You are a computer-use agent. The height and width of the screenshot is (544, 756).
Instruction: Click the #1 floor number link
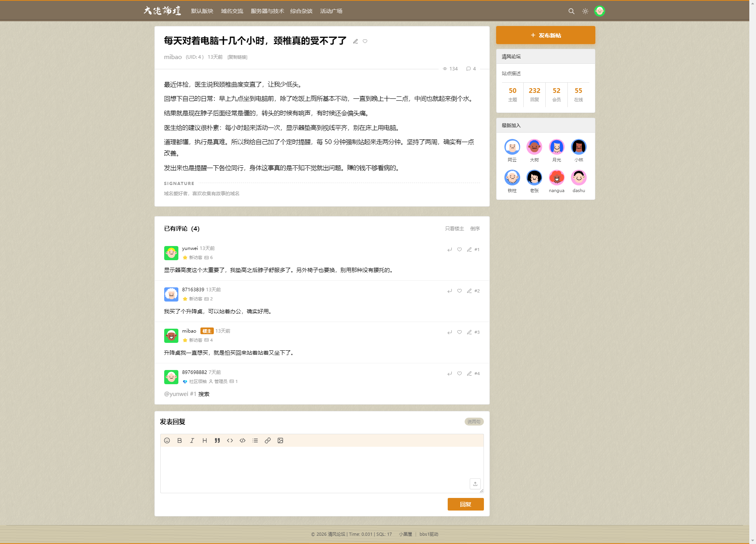coord(477,250)
